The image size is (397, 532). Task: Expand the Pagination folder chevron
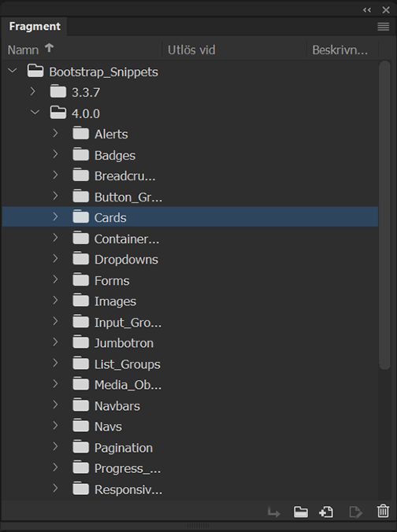click(x=55, y=446)
